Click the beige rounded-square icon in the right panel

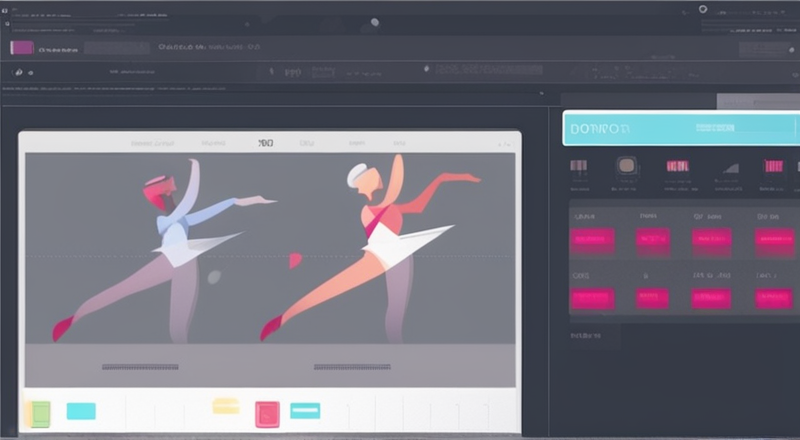(627, 166)
